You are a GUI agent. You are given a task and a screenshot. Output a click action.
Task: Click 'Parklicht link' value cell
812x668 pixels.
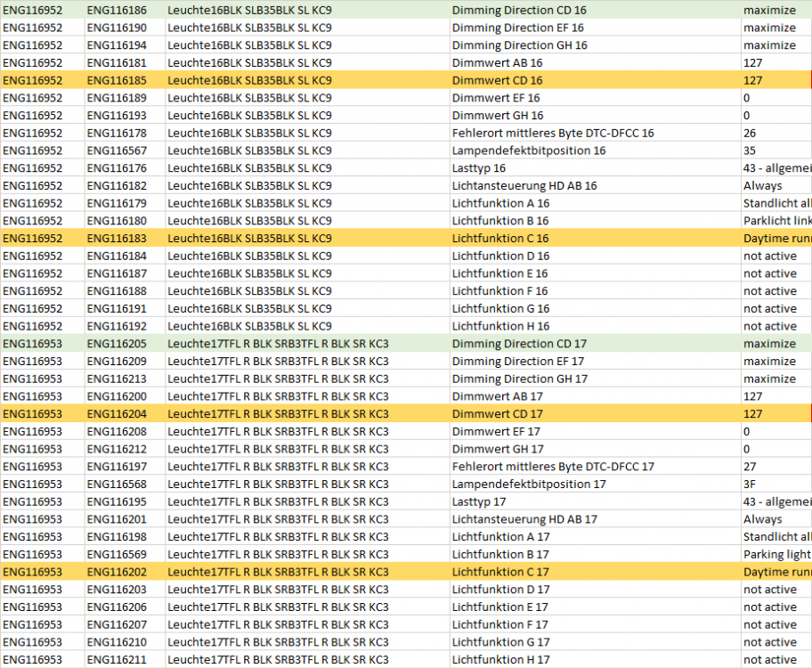point(776,221)
